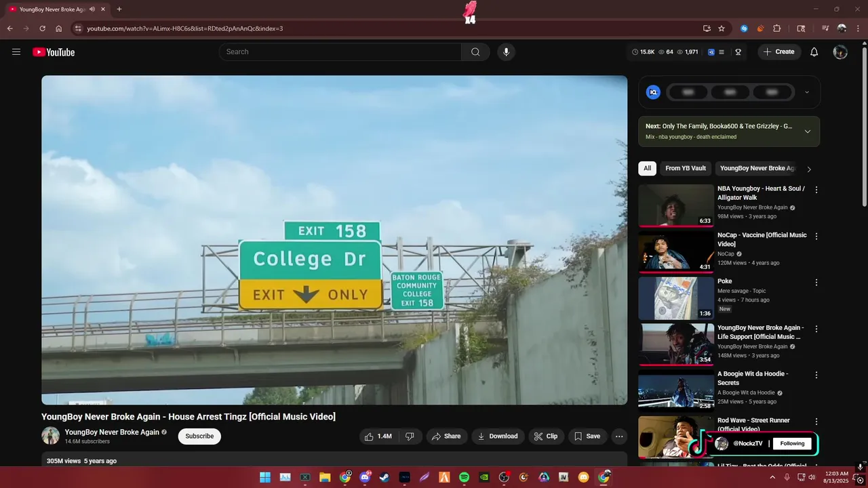Open the vidIQ list menu icon

point(722,52)
